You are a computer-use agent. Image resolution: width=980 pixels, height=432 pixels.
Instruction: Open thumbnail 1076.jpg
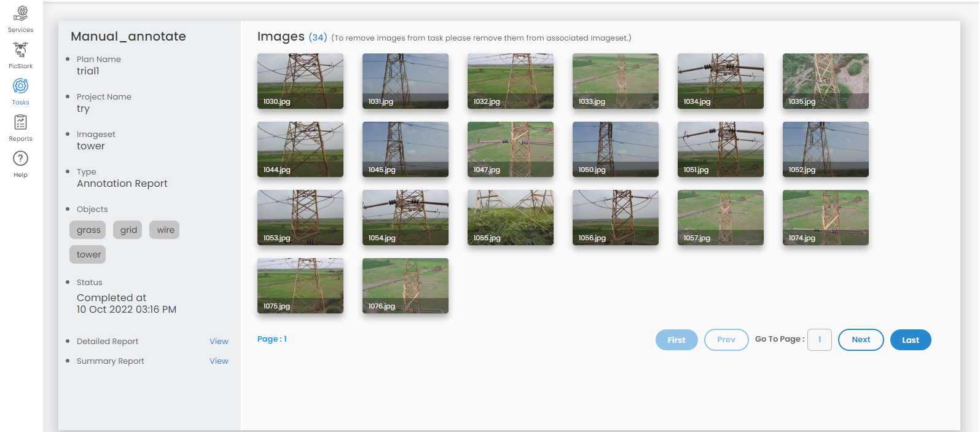[x=406, y=286]
